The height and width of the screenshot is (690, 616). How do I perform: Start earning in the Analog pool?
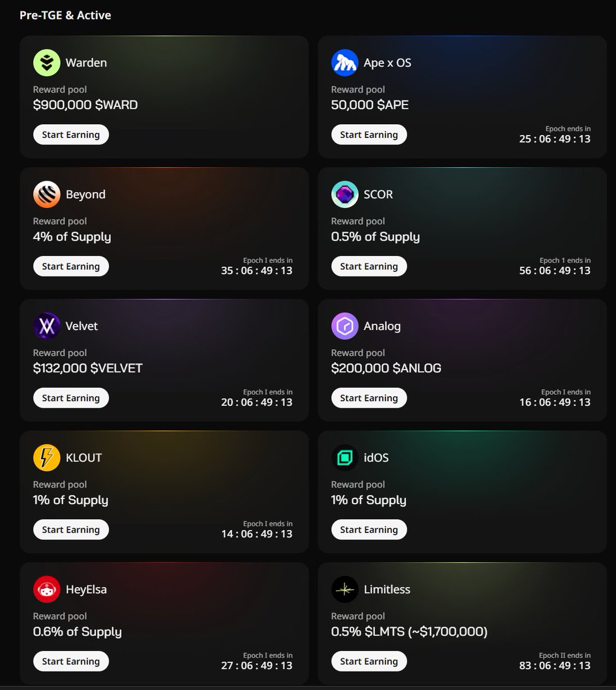369,398
